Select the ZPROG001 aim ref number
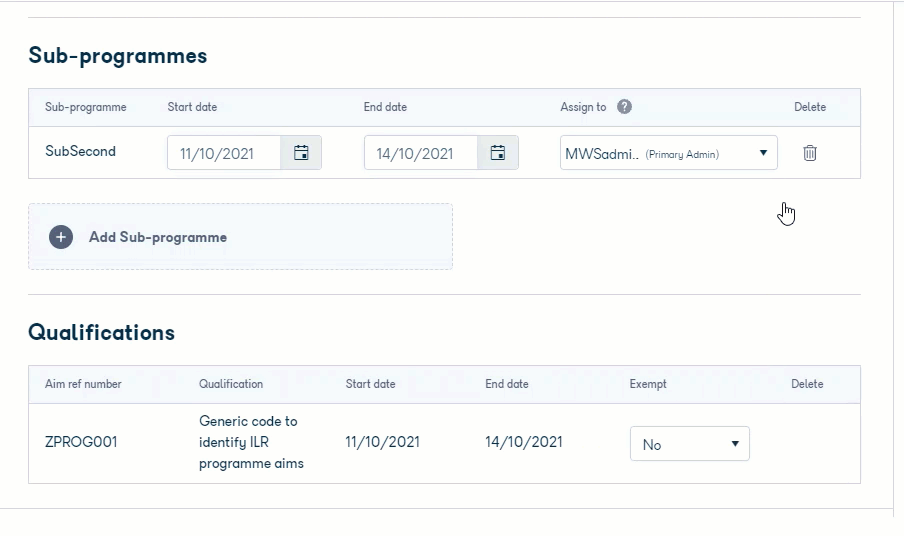Screen dimensions: 904x536 click(x=81, y=442)
